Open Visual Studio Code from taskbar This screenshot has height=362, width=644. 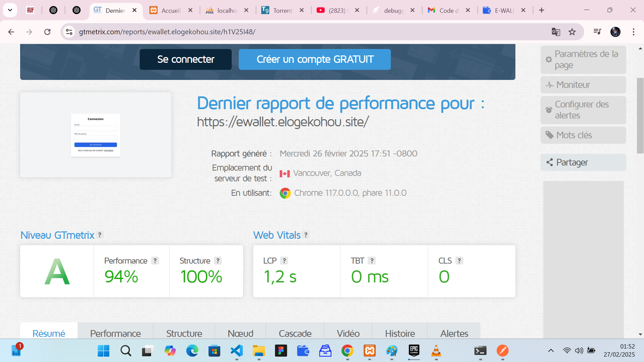click(237, 351)
